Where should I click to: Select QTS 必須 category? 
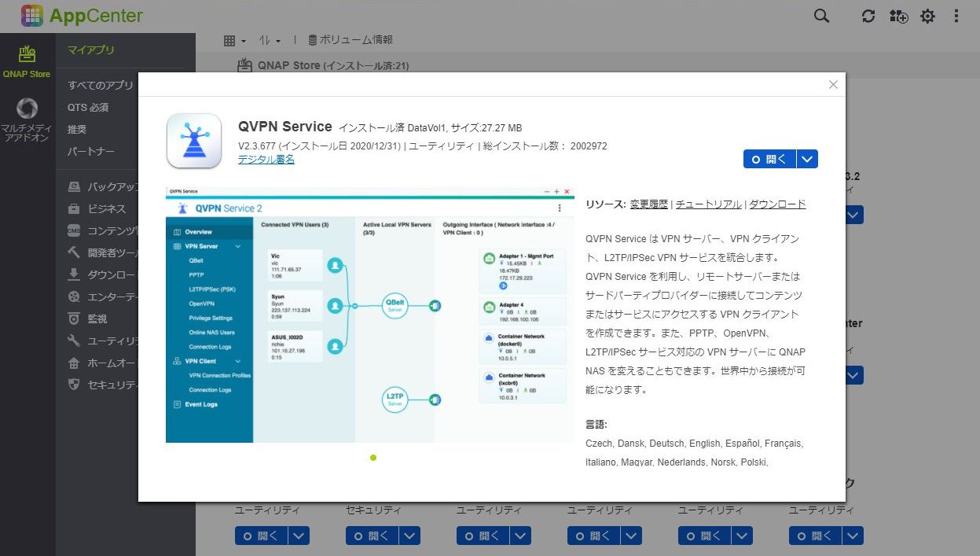(88, 107)
